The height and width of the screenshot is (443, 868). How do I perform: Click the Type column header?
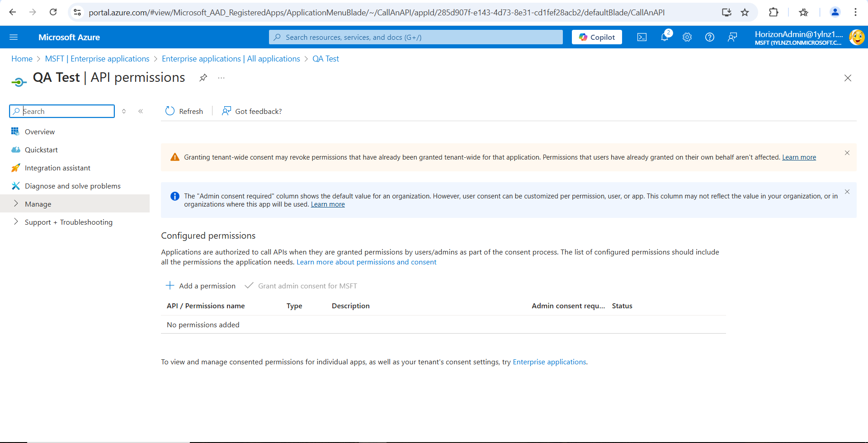[294, 306]
